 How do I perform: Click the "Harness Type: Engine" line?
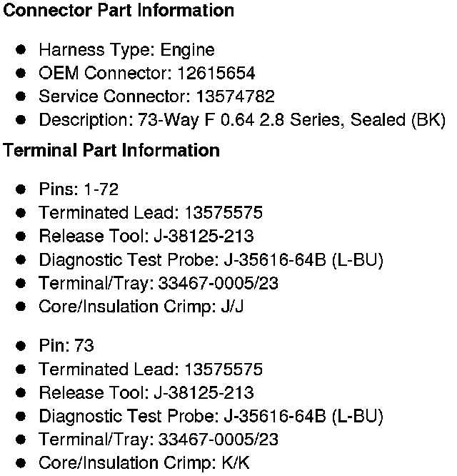click(126, 50)
